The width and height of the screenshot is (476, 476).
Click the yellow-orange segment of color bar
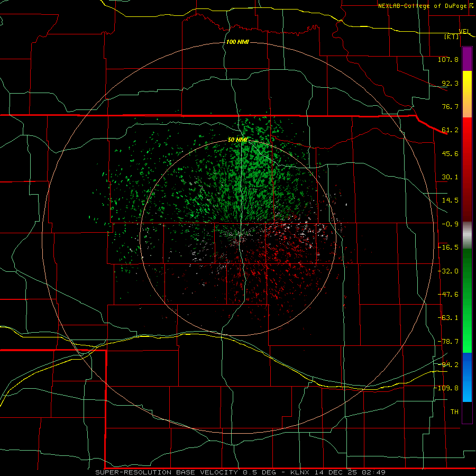coord(467,94)
